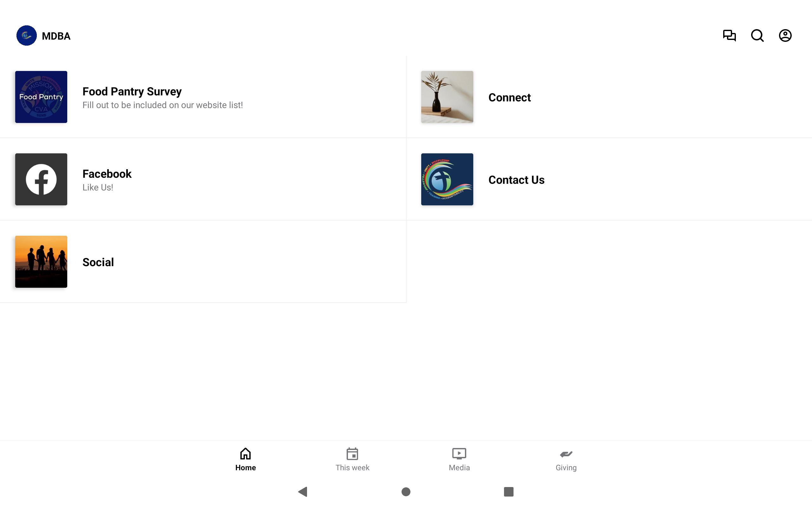The image size is (812, 507).
Task: Open the Food Pantry Survey item
Action: 203,97
